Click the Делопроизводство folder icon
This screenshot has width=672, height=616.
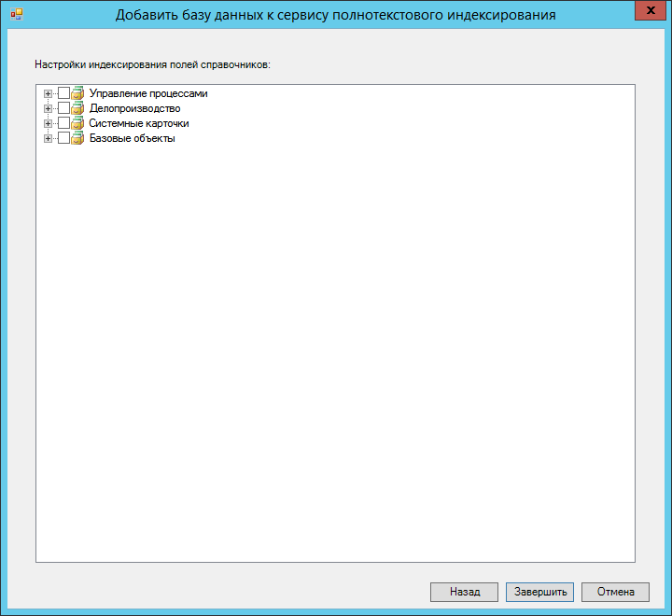tap(77, 108)
